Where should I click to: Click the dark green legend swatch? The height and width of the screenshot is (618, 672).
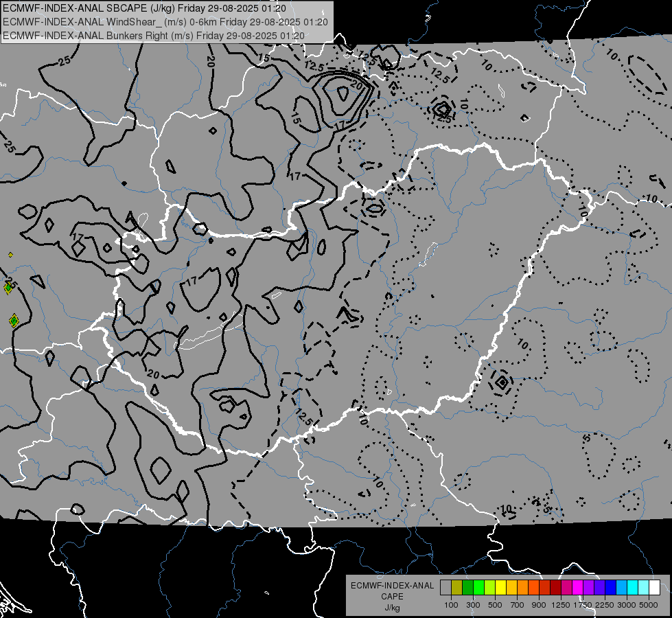point(467,587)
